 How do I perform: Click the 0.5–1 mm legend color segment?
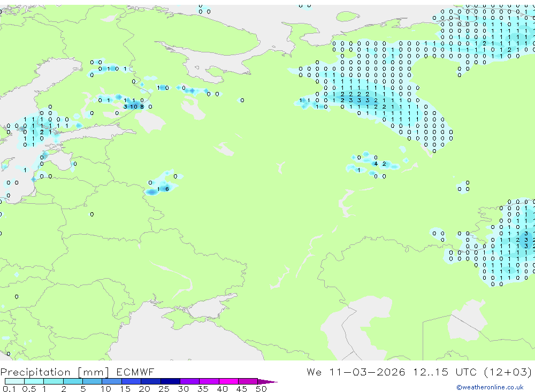coord(34,381)
